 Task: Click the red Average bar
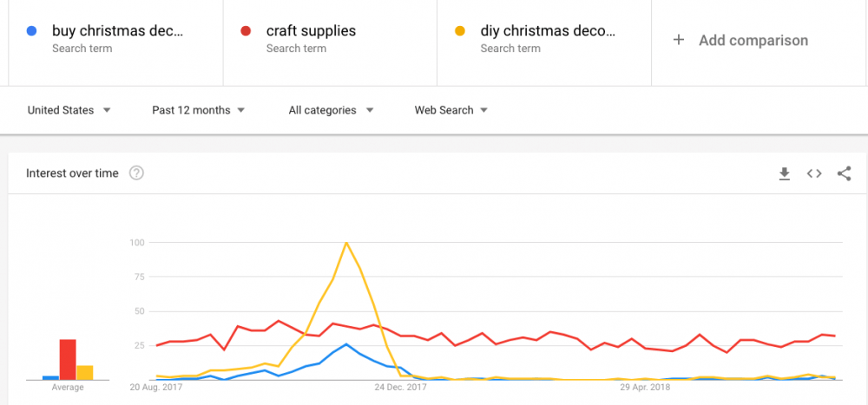[x=68, y=360]
